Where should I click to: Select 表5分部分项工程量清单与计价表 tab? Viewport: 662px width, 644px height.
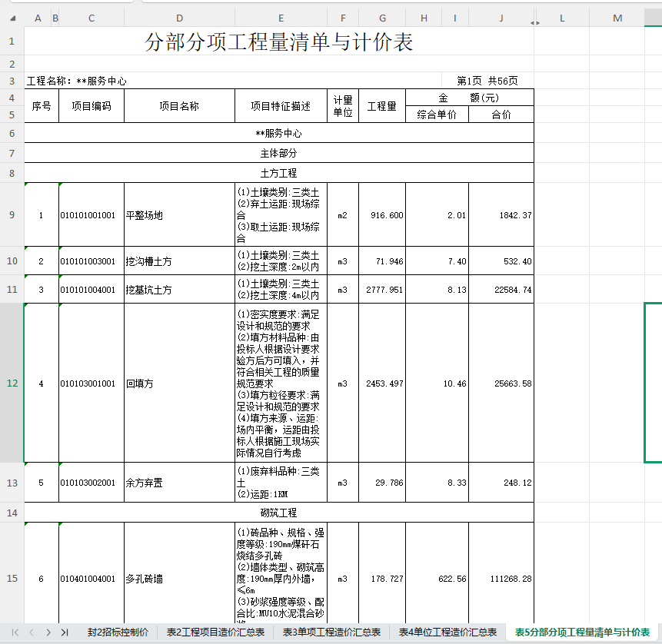582,632
